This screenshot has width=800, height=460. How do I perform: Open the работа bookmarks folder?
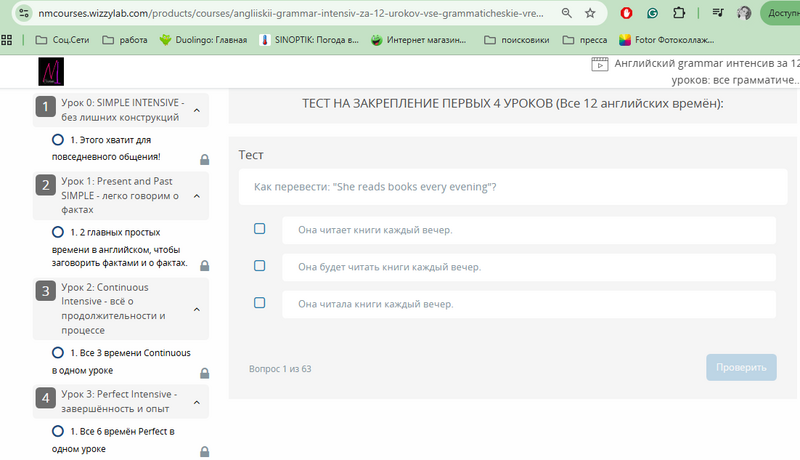click(x=125, y=40)
